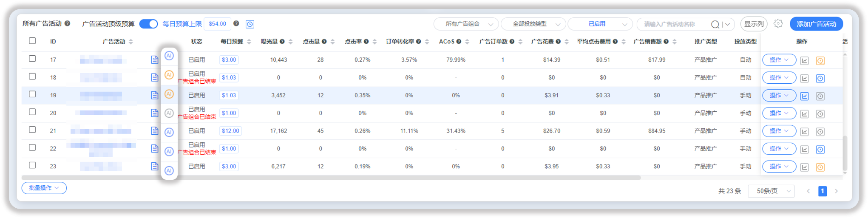Go to page 1 in pagination
The width and height of the screenshot is (868, 218).
click(x=823, y=191)
